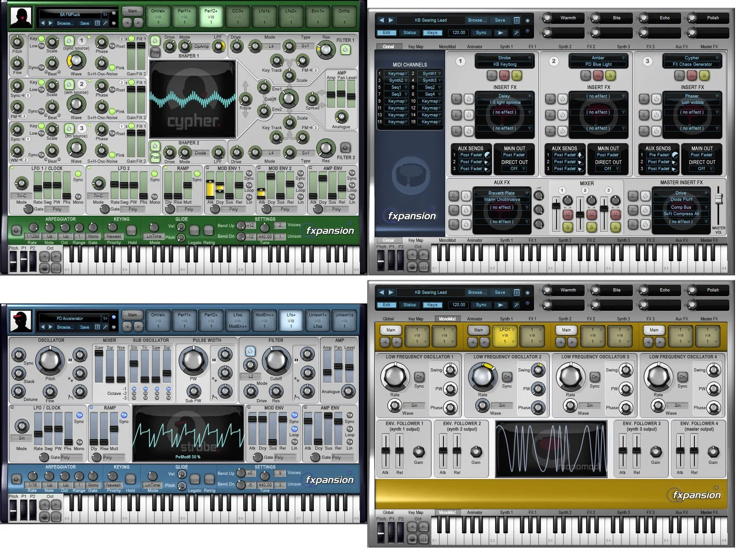
Task: Mute Synth 1 with the red M button
Action: point(504,75)
